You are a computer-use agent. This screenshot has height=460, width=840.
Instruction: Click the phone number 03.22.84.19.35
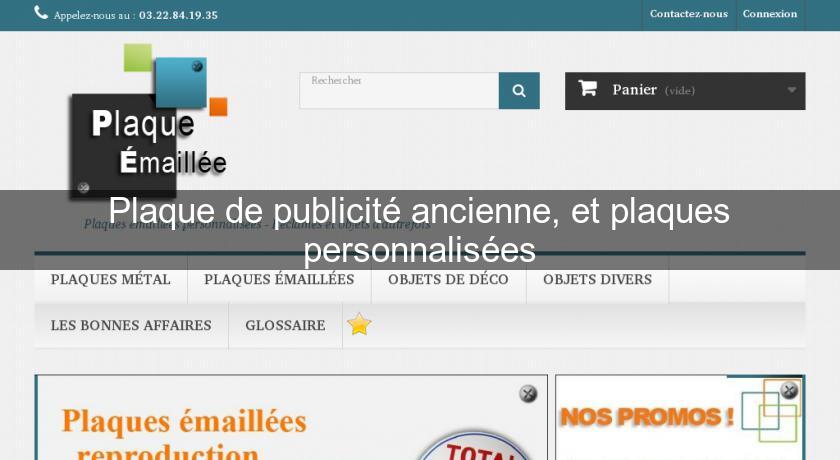(178, 16)
